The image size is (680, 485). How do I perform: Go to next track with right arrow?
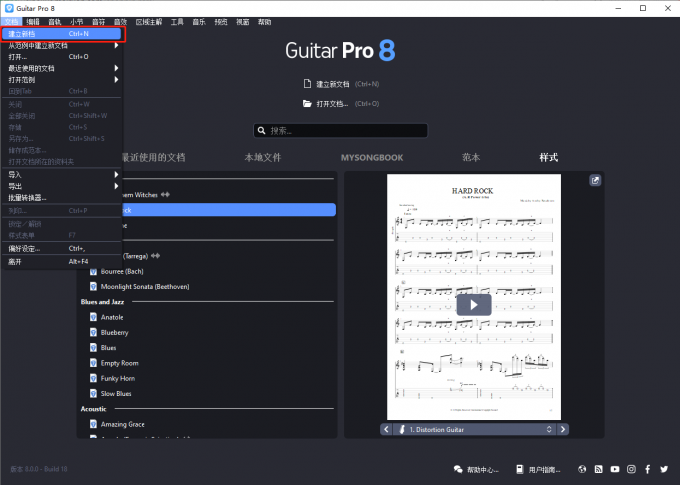pos(564,429)
